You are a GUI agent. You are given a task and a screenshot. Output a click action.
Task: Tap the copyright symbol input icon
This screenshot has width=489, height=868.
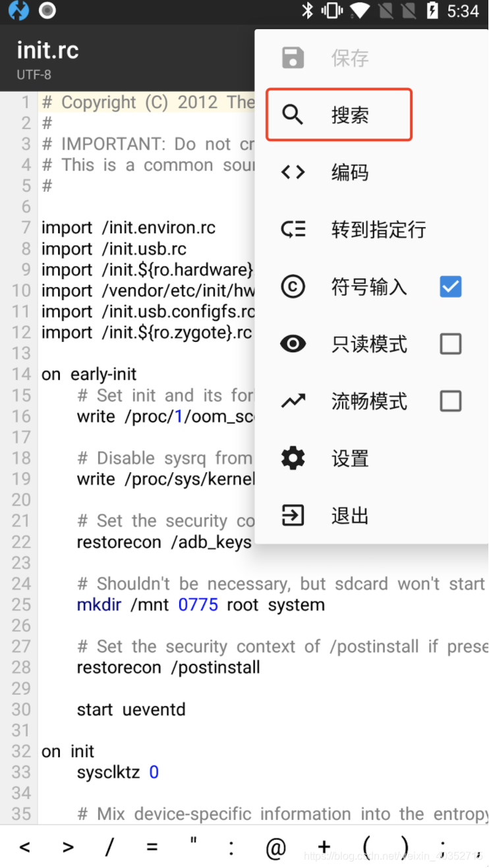(x=293, y=287)
